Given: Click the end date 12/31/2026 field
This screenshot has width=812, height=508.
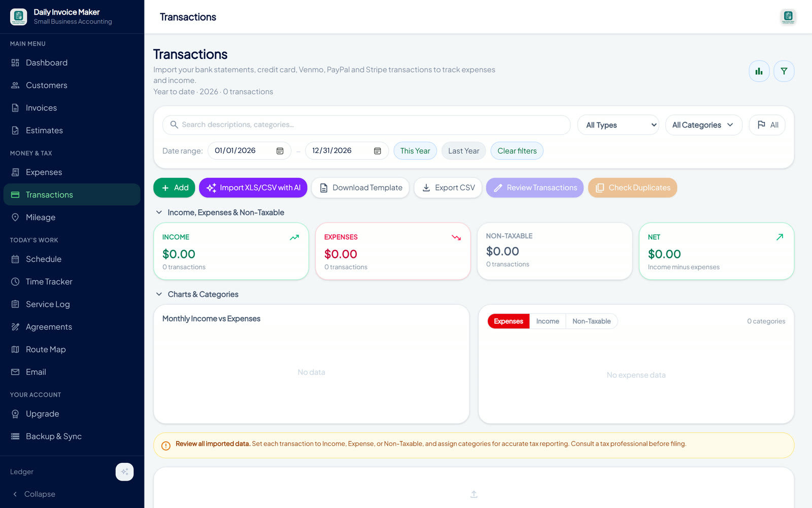Looking at the screenshot, I should click(x=347, y=151).
